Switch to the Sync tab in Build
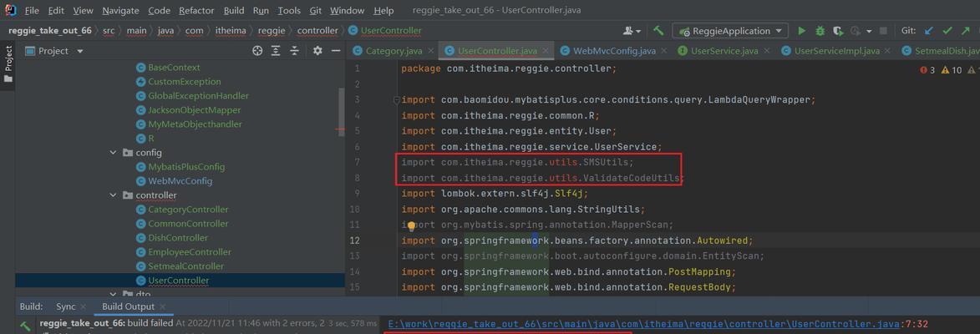980x334 pixels. point(66,306)
